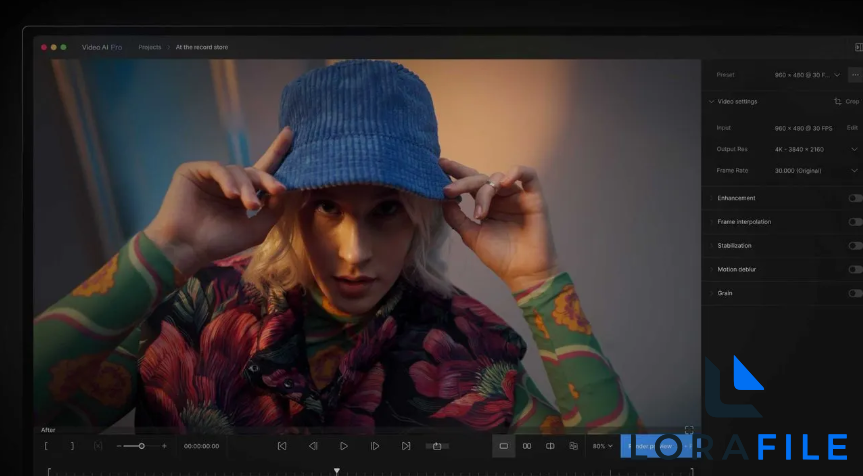
Task: Go to Projects in the breadcrumb
Action: [x=150, y=47]
